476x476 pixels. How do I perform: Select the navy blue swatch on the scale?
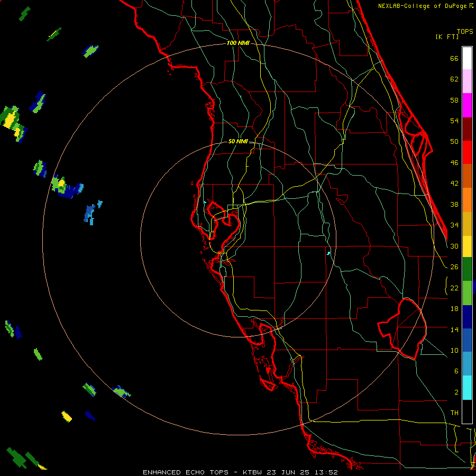(467, 317)
